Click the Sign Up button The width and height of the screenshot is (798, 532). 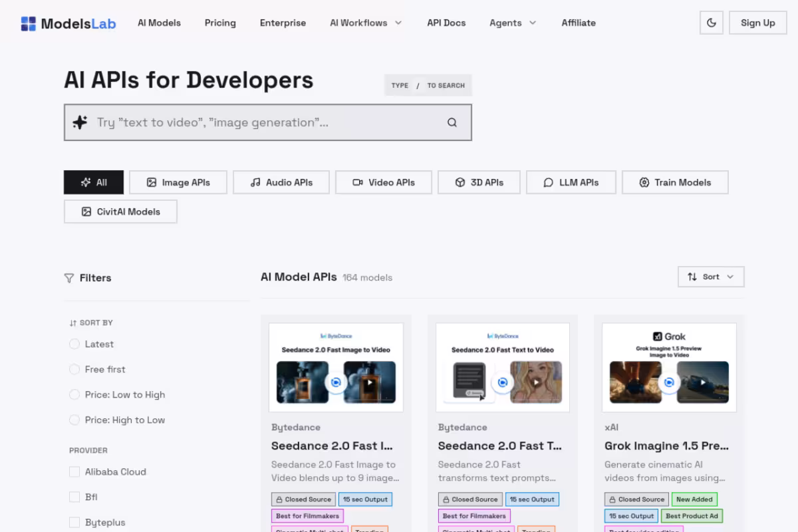click(x=758, y=23)
